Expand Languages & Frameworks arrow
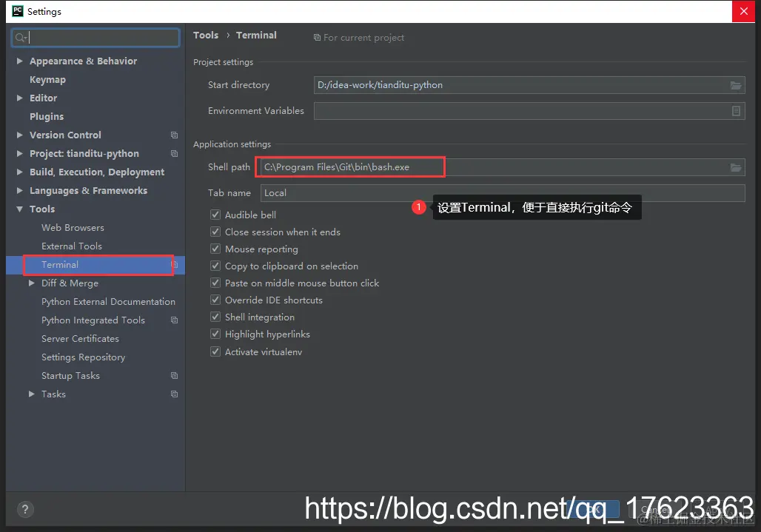This screenshot has width=761, height=532. pos(20,191)
